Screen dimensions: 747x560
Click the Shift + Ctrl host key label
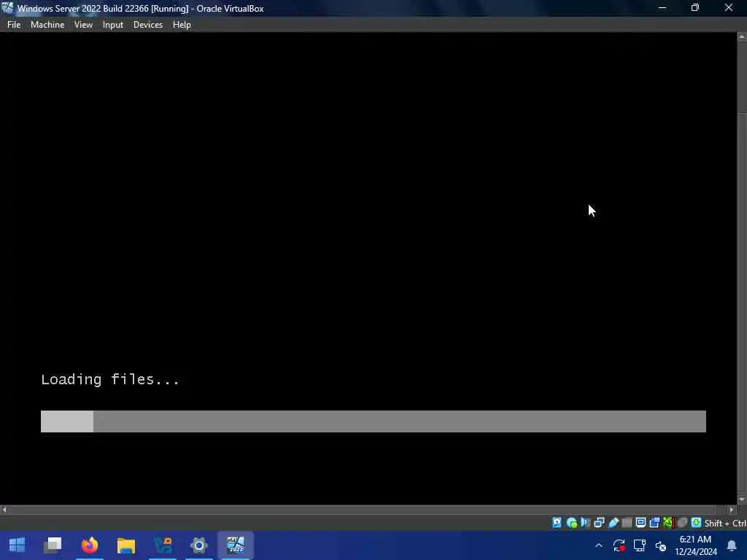[x=725, y=524]
